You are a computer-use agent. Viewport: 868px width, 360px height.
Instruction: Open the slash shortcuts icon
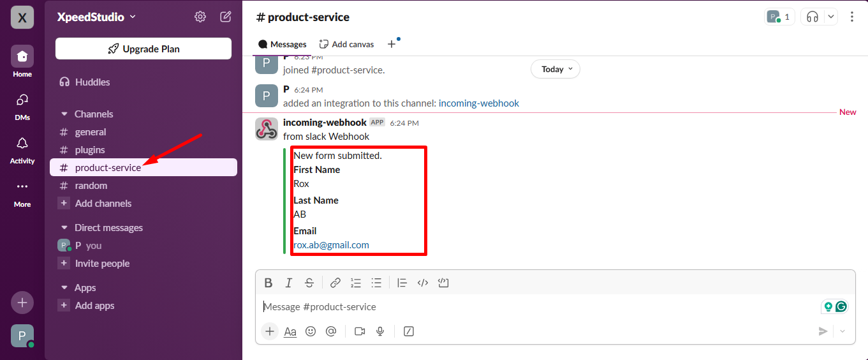409,331
